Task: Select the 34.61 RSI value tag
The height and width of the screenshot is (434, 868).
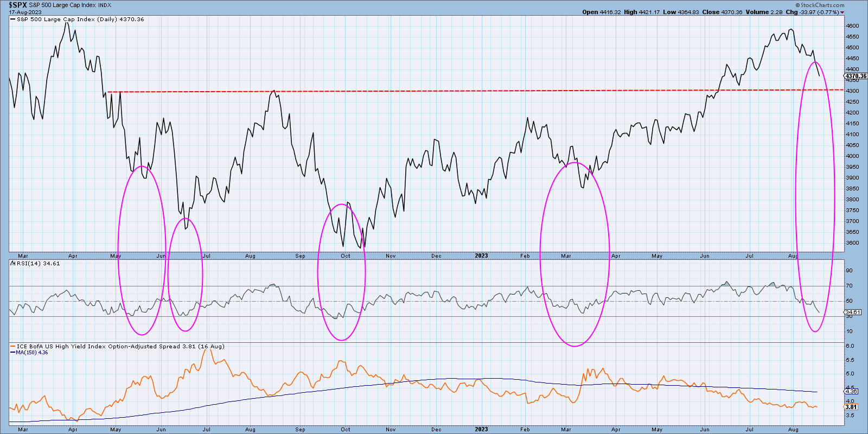Action: (853, 312)
